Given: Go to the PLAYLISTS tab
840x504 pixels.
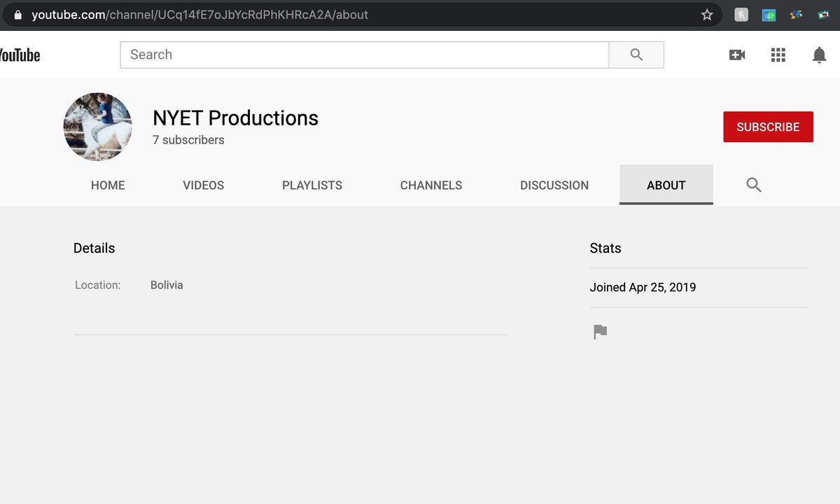Looking at the screenshot, I should (x=312, y=185).
